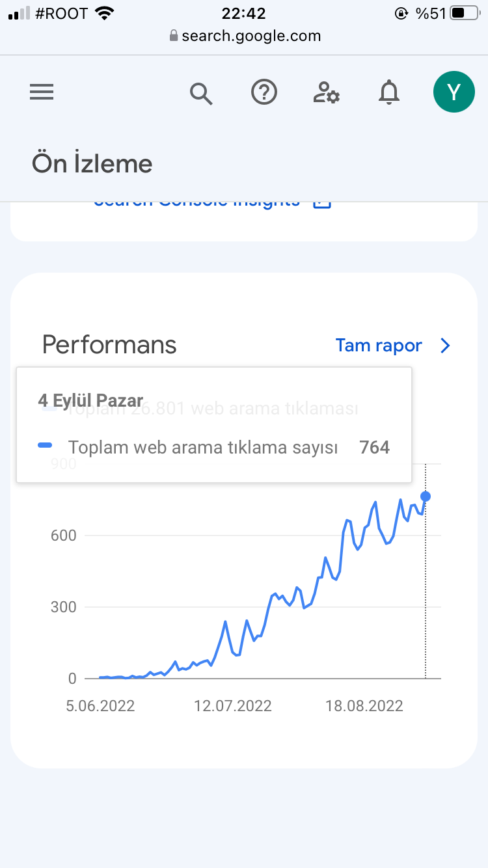This screenshot has height=868, width=488.
Task: Tap the Performans card heading
Action: (x=109, y=345)
